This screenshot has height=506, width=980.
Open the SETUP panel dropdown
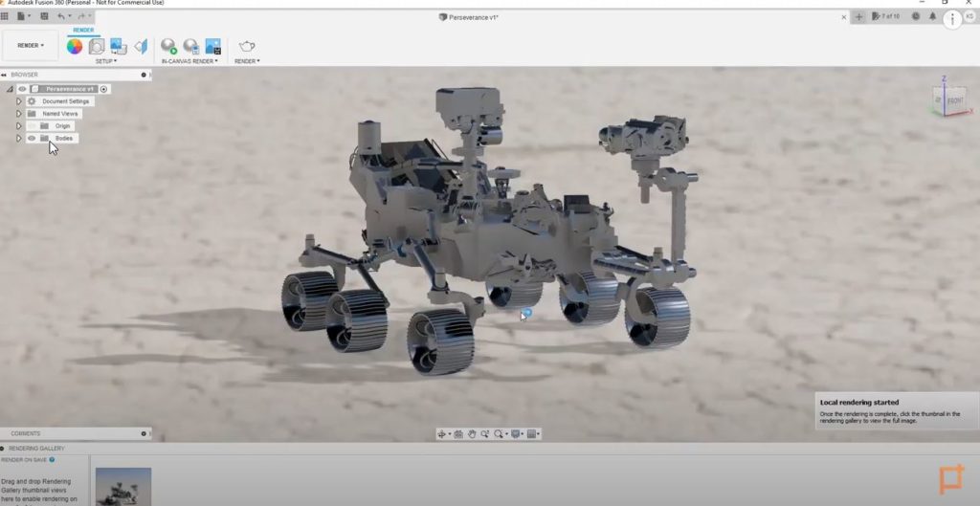click(106, 61)
